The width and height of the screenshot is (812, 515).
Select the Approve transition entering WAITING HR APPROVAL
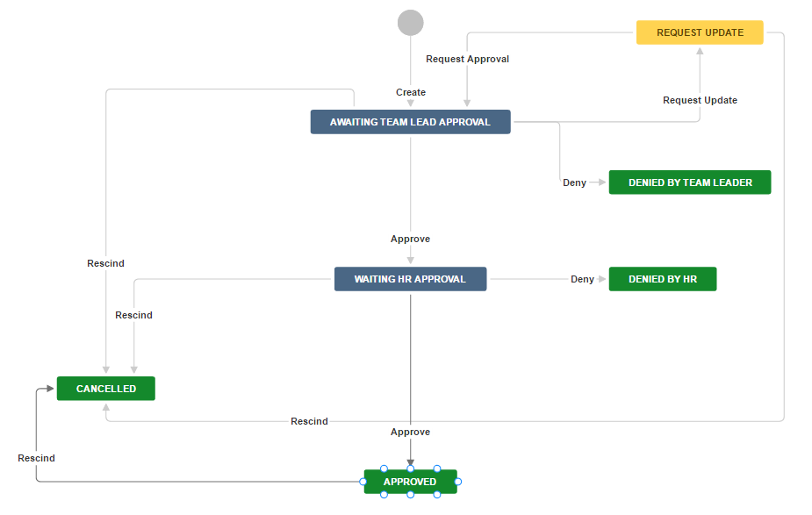click(410, 239)
